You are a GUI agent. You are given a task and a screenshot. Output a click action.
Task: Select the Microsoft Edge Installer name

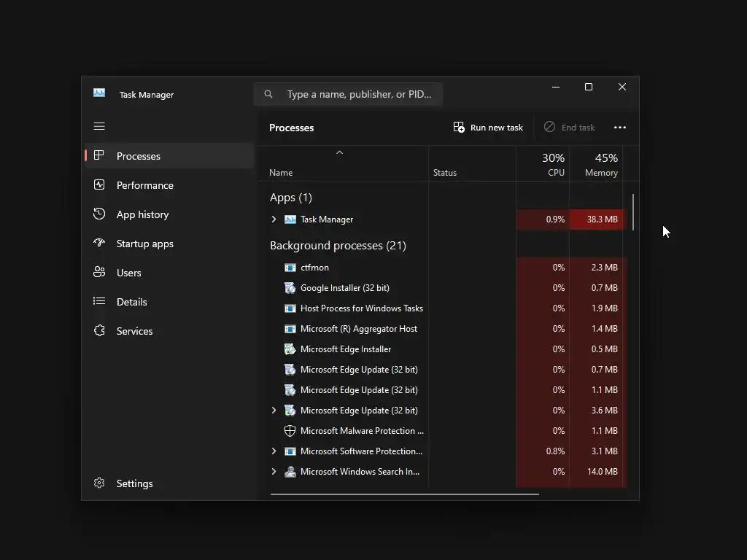pos(345,349)
